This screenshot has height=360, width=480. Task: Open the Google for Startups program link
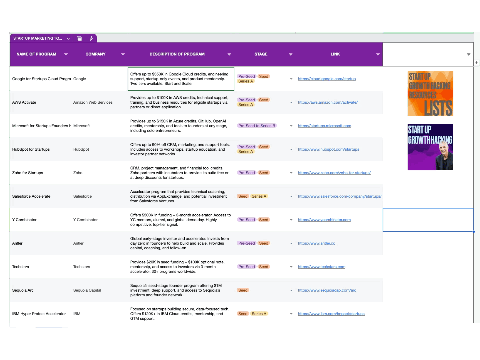[x=327, y=79]
